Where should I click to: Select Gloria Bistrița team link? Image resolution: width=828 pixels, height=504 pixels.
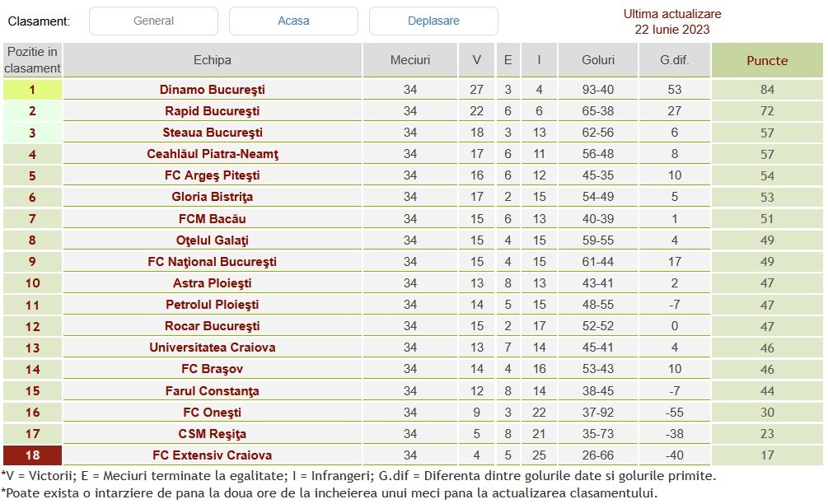pyautogui.click(x=212, y=197)
